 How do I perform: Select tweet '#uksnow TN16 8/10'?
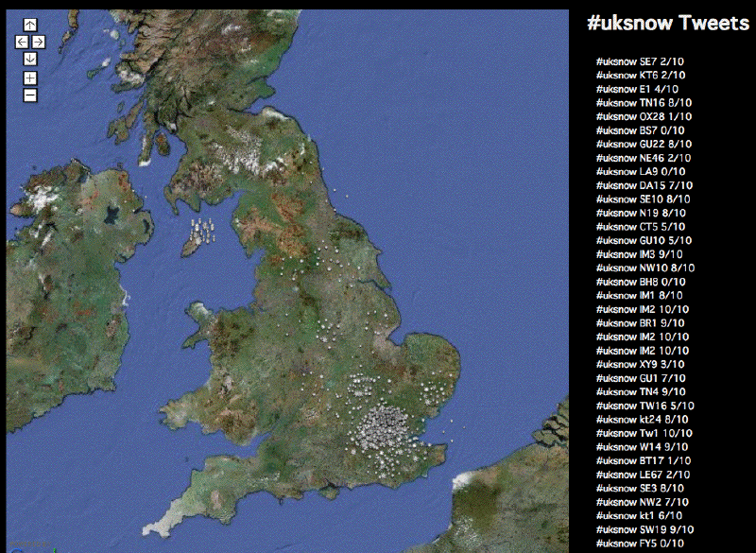pyautogui.click(x=644, y=103)
